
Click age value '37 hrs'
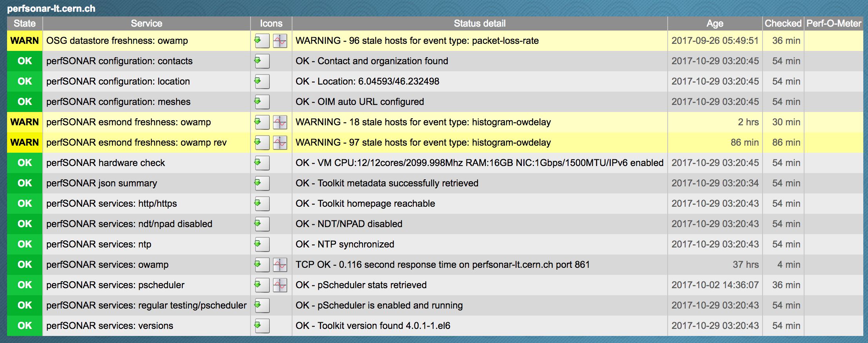coord(746,265)
